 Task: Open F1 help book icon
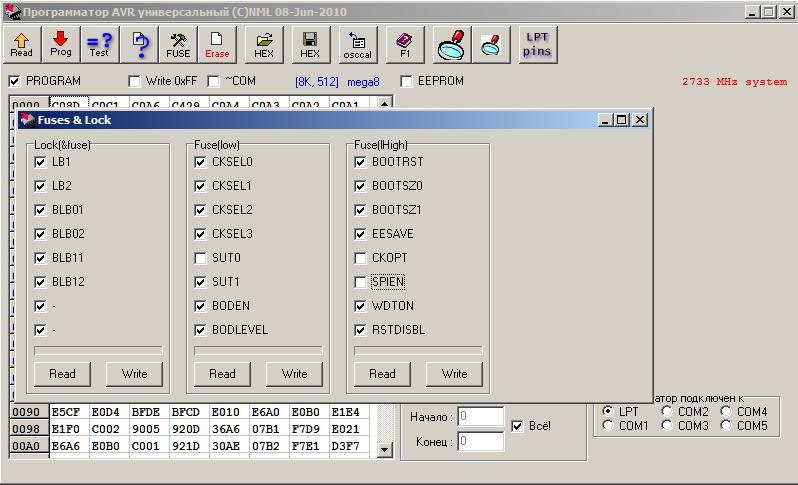405,44
